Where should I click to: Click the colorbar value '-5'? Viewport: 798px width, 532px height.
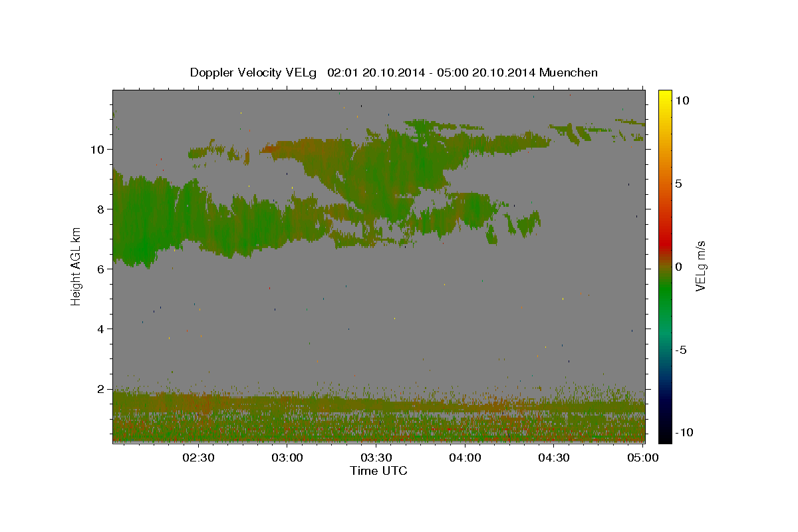coord(682,350)
